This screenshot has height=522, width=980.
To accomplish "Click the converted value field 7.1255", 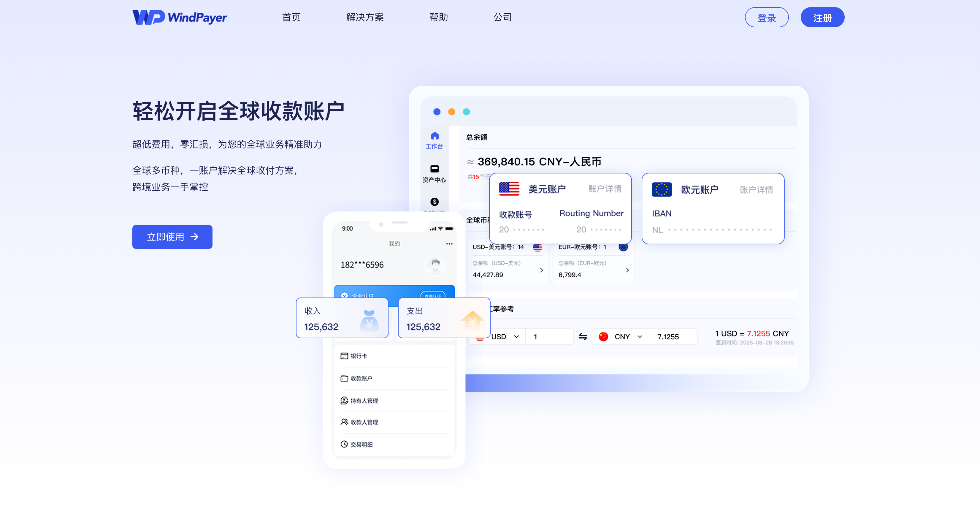I will pos(673,337).
